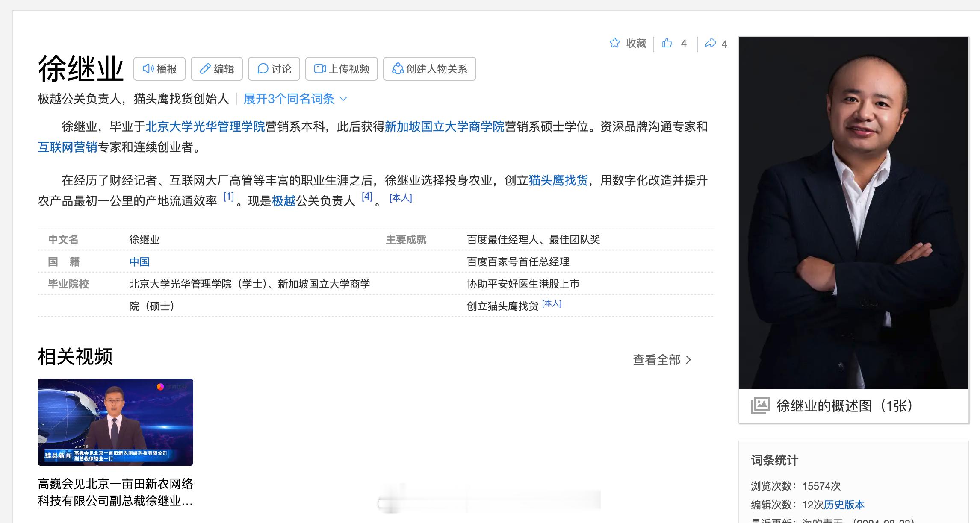Click the 主要成就 field label

pos(406,240)
